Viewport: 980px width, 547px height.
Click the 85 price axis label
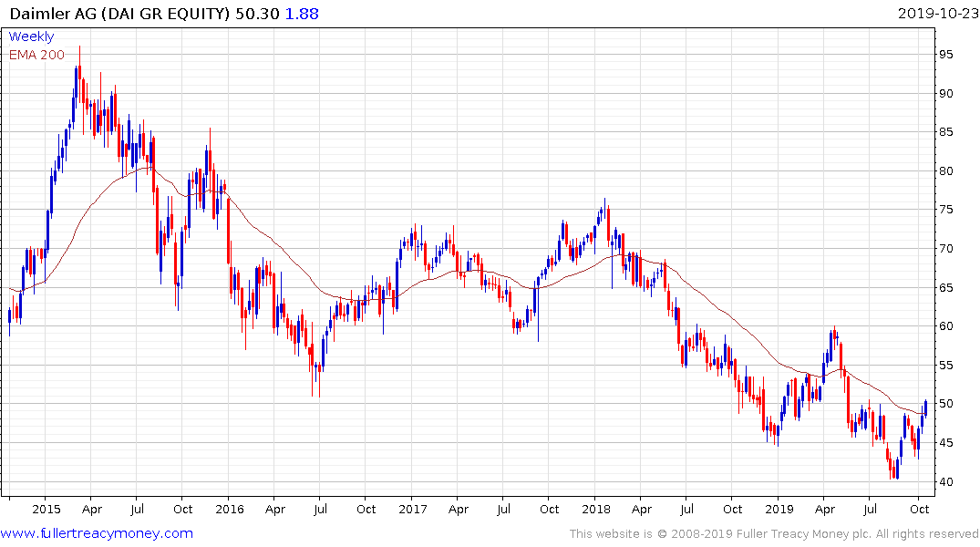(945, 132)
